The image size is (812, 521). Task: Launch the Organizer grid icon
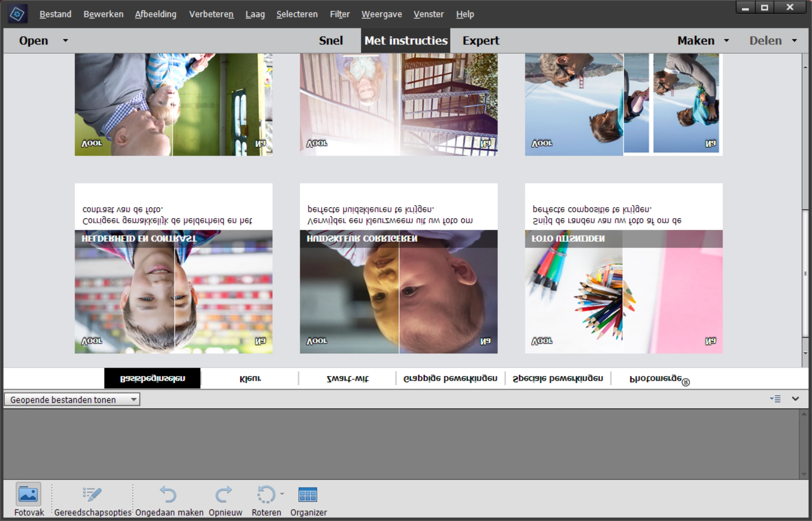(x=307, y=495)
